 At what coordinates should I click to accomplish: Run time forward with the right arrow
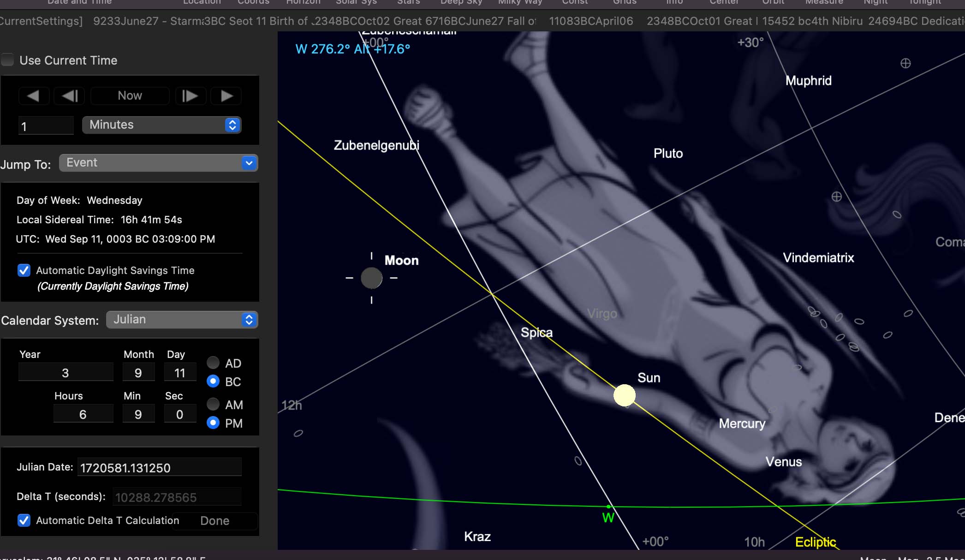coord(226,95)
